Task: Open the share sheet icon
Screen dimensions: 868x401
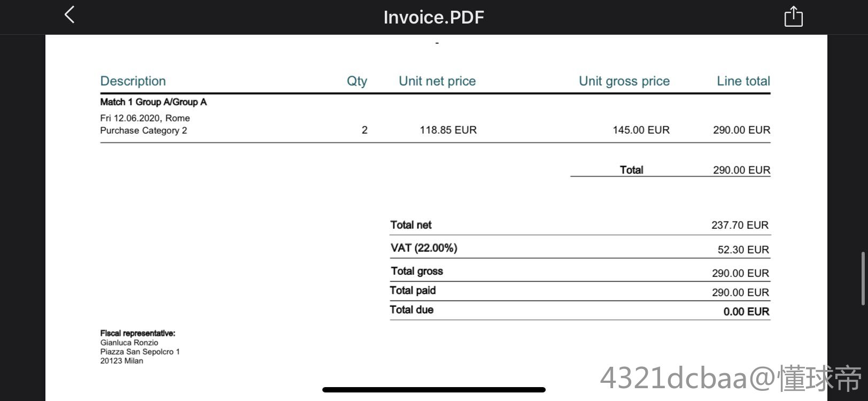Action: tap(793, 17)
